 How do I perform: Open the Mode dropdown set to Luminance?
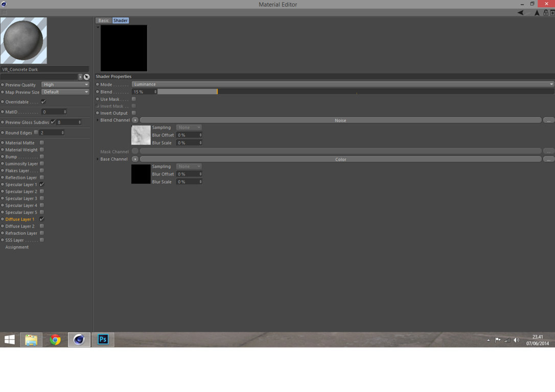click(x=342, y=84)
